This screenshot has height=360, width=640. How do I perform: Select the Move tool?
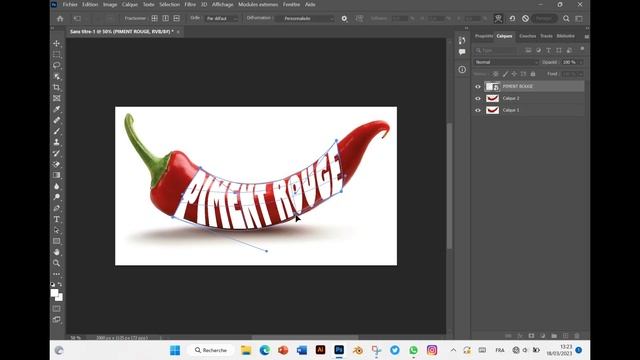57,43
